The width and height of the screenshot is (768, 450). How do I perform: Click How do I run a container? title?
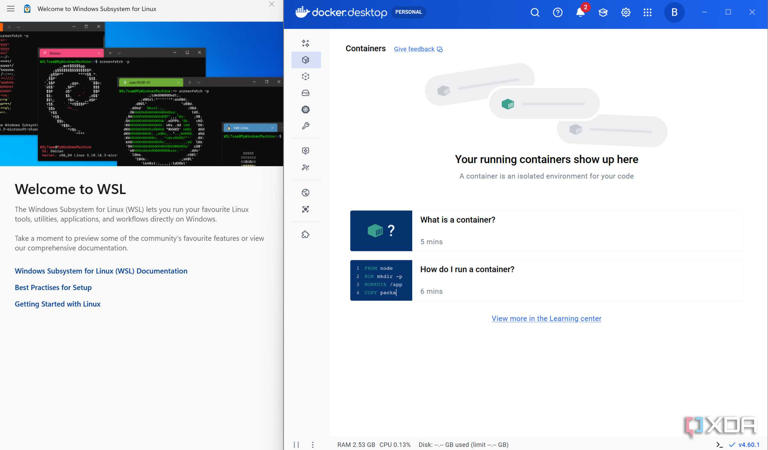tap(467, 269)
